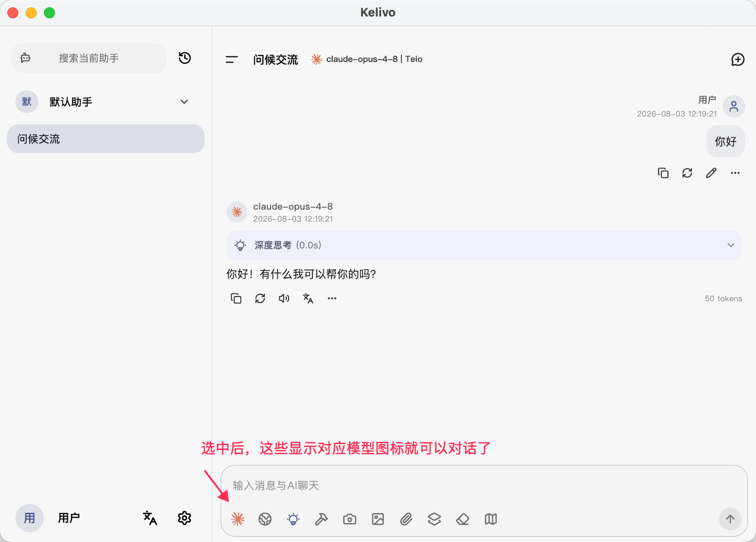This screenshot has height=542, width=756.
Task: Edit the user message with pencil icon
Action: (x=711, y=173)
